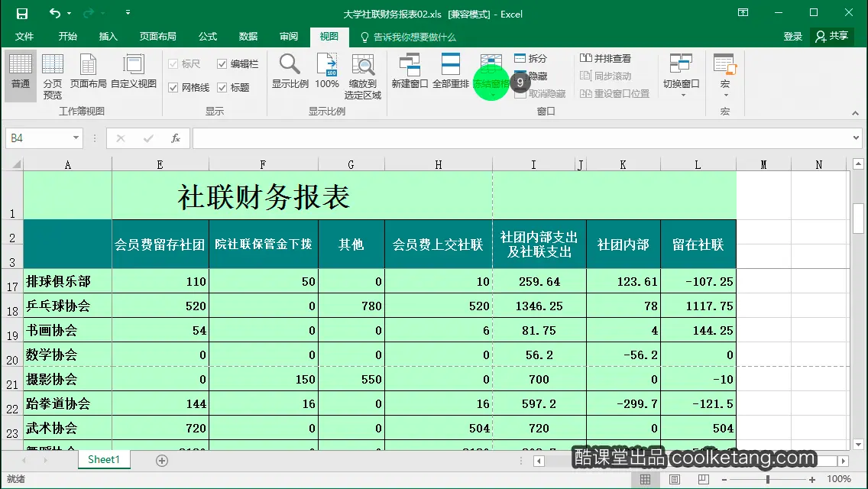Image resolution: width=868 pixels, height=489 pixels.
Task: Click Synchronous Scrolling (同步滚动)
Action: tap(605, 76)
